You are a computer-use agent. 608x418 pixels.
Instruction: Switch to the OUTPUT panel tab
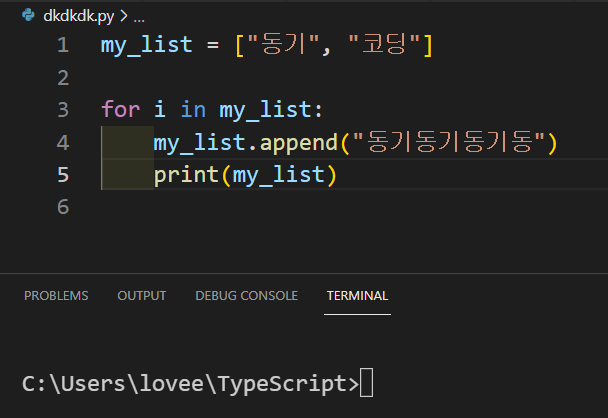pos(142,296)
